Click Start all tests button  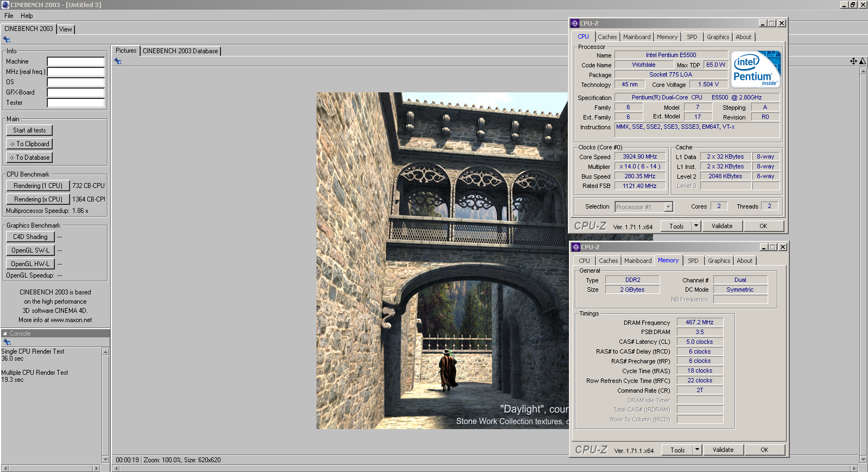pos(29,130)
